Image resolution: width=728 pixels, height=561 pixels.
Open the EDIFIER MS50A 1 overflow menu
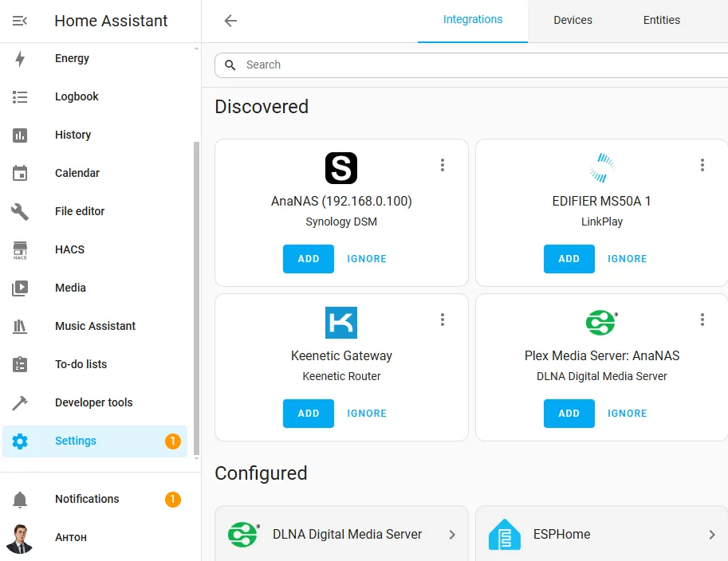702,165
